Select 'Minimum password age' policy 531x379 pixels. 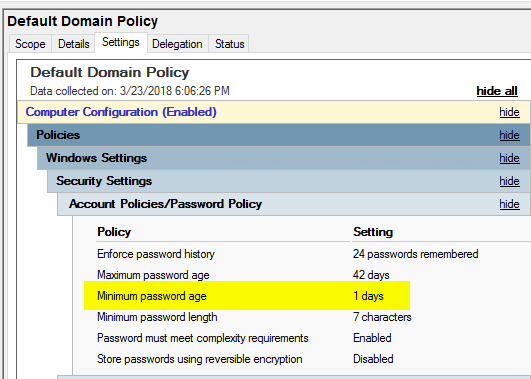point(152,296)
